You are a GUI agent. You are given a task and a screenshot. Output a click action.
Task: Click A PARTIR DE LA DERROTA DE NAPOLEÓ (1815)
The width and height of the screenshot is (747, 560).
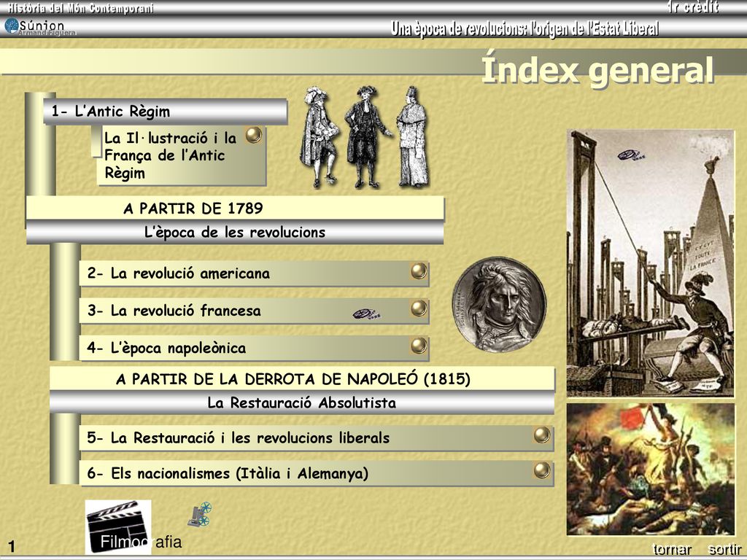point(302,379)
